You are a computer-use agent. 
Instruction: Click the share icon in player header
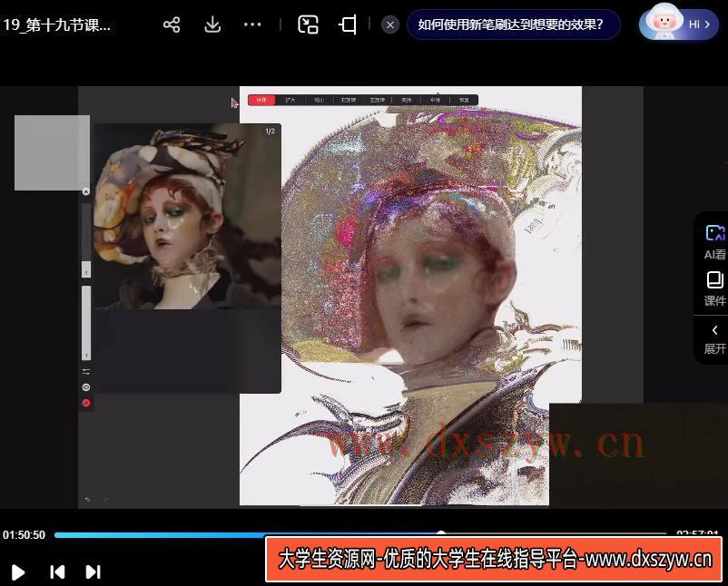(172, 24)
